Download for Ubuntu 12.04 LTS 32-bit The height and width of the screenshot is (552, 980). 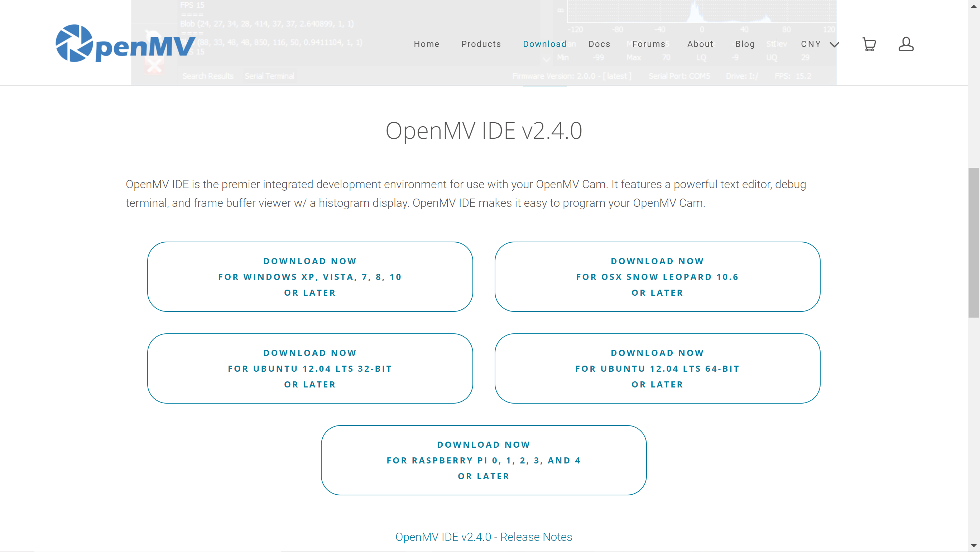[310, 368]
